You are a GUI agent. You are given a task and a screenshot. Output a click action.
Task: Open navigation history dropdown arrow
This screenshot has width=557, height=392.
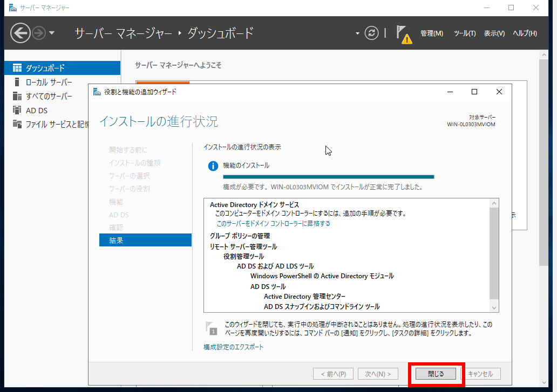(x=52, y=33)
